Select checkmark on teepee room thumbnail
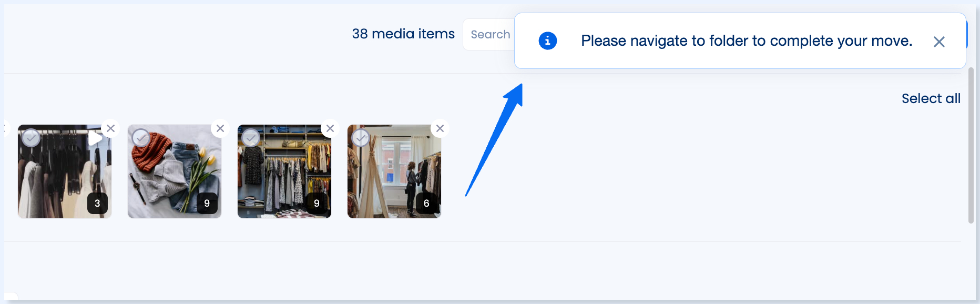980x304 pixels. coord(361,138)
